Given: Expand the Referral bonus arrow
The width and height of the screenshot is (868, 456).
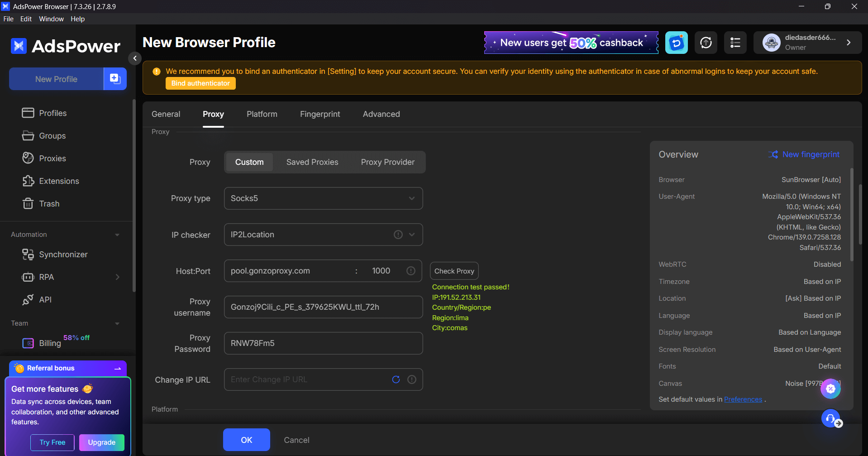Looking at the screenshot, I should [118, 369].
